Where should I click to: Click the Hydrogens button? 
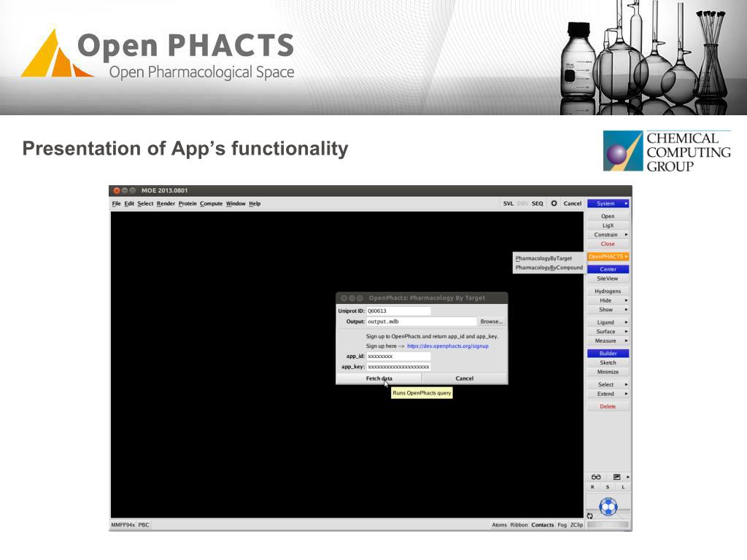tap(608, 291)
